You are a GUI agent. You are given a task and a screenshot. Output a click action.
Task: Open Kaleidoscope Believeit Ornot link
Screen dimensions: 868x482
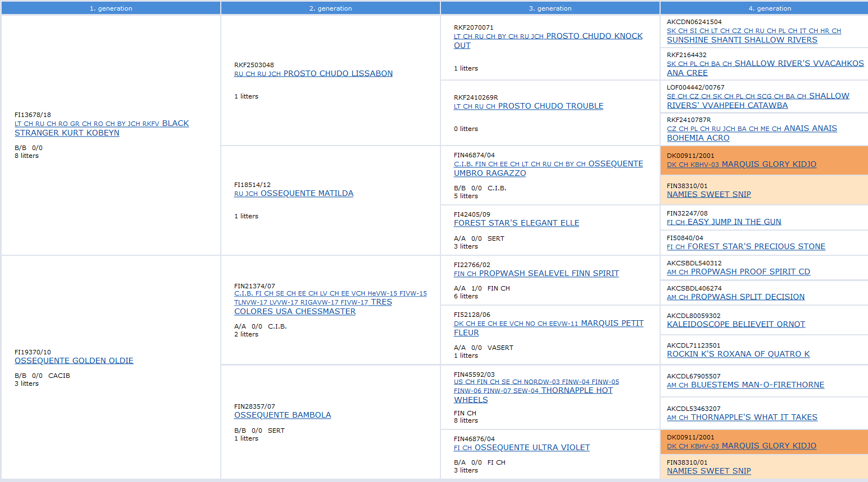[x=736, y=324]
